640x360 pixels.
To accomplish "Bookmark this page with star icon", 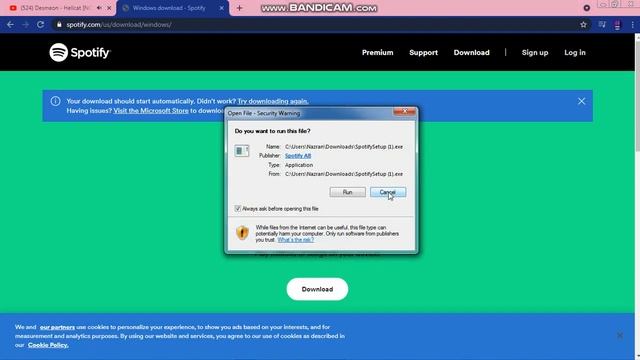I will click(583, 24).
